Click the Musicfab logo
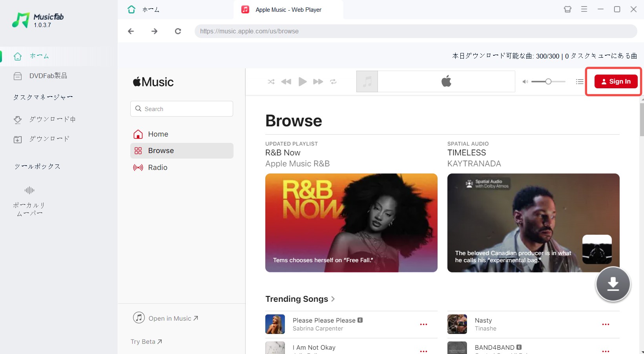The height and width of the screenshot is (354, 644). pyautogui.click(x=38, y=20)
